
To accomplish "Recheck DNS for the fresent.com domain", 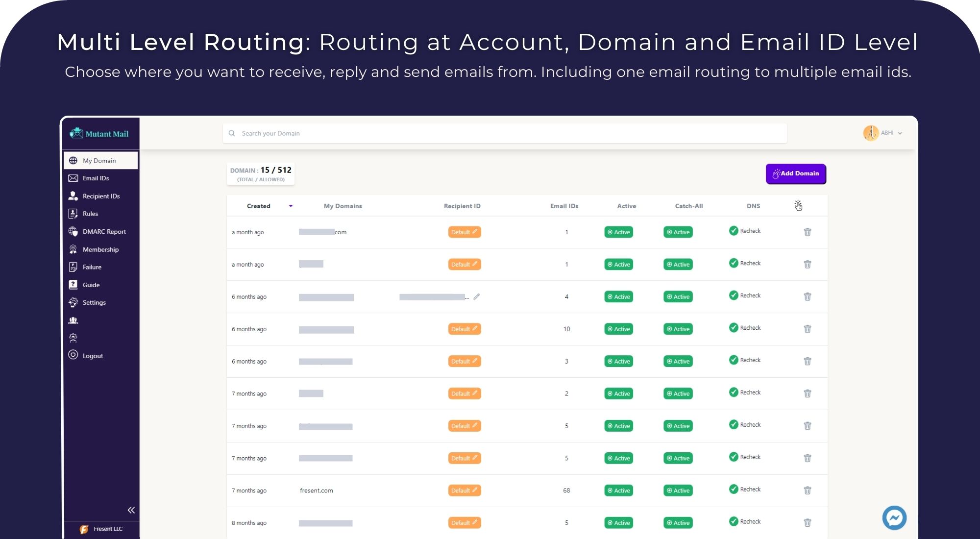I will 744,489.
